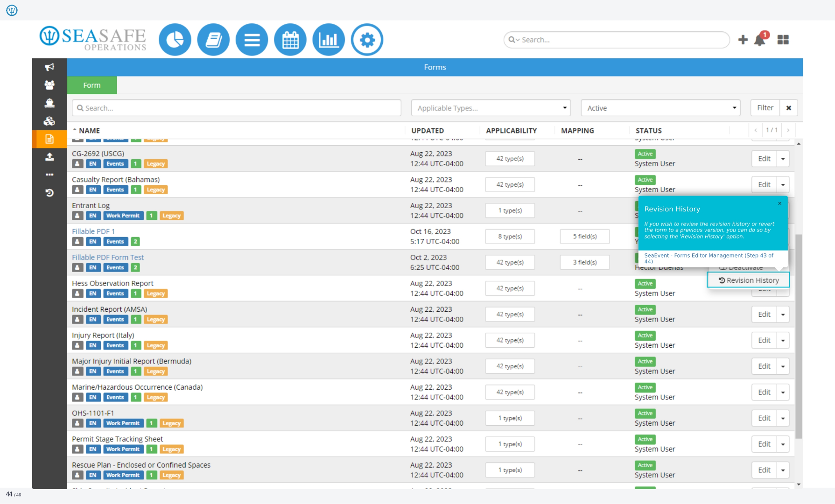Screen dimensions: 835x504
Task: Open the sidebar history clock icon
Action: click(49, 192)
